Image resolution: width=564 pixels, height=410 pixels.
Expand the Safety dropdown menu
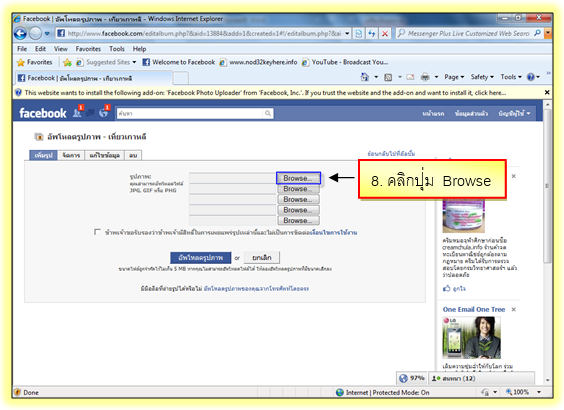(x=482, y=77)
